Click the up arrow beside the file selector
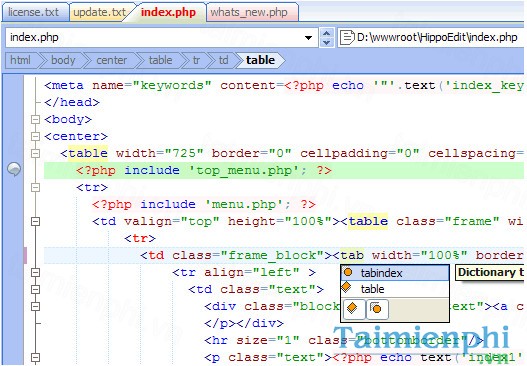This screenshot has height=366, width=527. click(326, 33)
